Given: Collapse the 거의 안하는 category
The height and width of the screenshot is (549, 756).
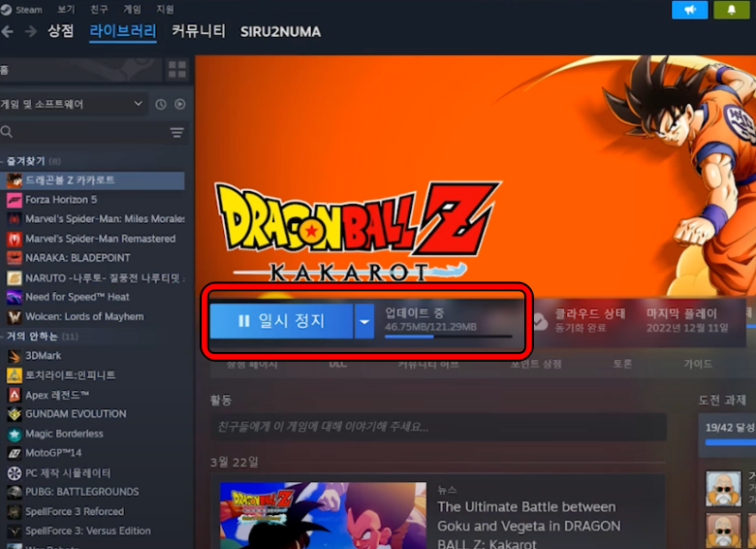Looking at the screenshot, I should 39,337.
